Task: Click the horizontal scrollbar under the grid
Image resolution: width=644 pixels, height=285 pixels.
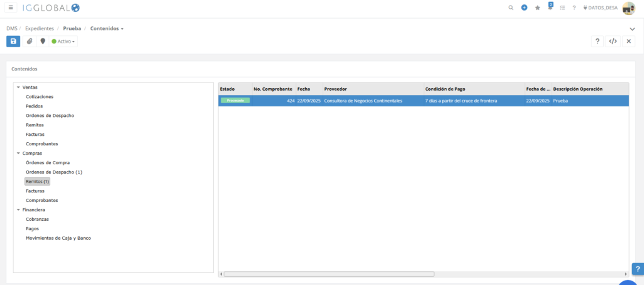Action: (328, 274)
